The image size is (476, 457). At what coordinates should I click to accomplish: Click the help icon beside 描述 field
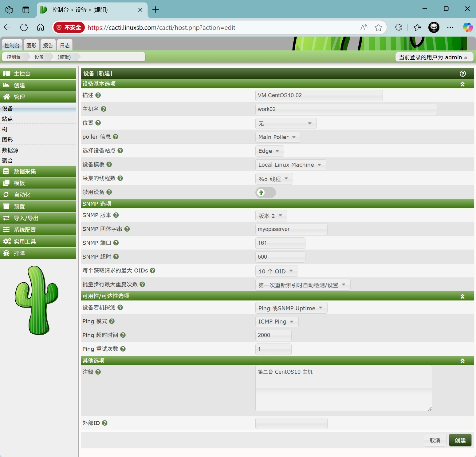[x=98, y=95]
